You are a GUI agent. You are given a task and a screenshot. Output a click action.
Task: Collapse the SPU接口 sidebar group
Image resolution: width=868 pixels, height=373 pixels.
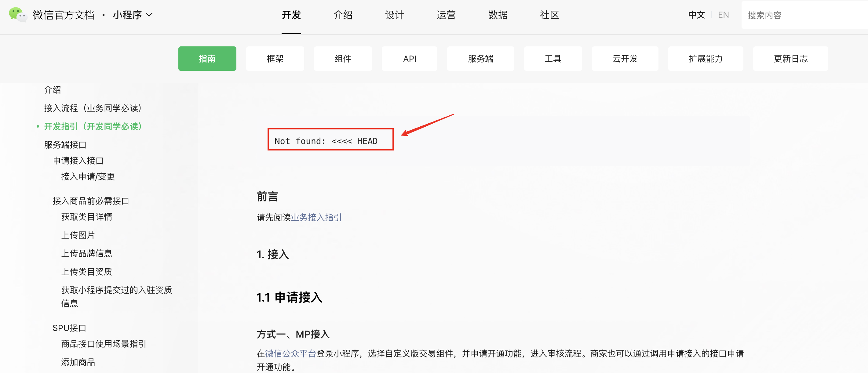pyautogui.click(x=69, y=328)
